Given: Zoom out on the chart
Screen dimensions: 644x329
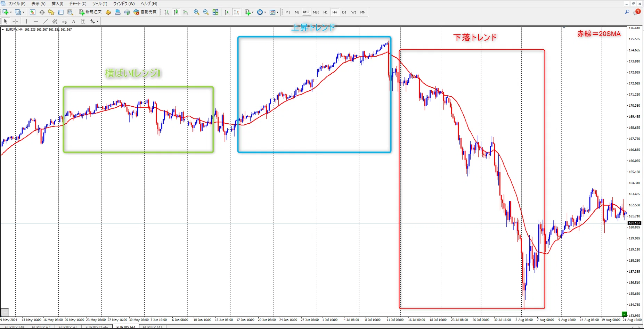Looking at the screenshot, I should coord(206,12).
